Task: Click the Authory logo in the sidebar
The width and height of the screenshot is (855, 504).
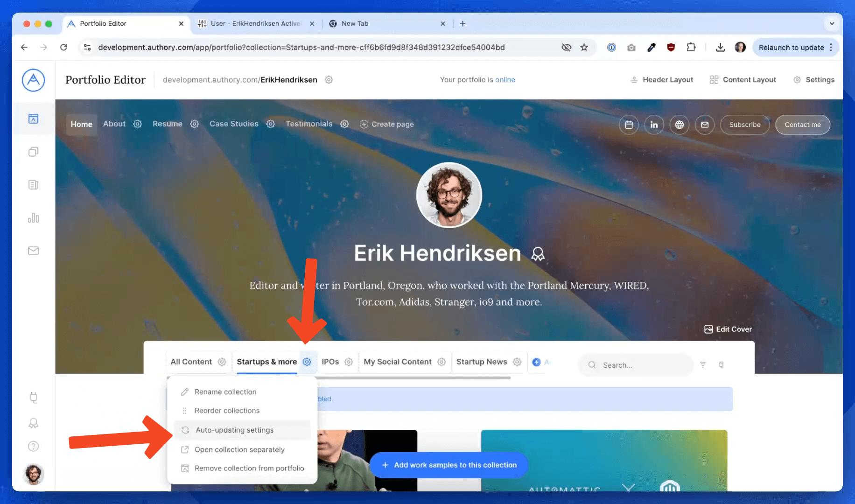Action: tap(33, 80)
